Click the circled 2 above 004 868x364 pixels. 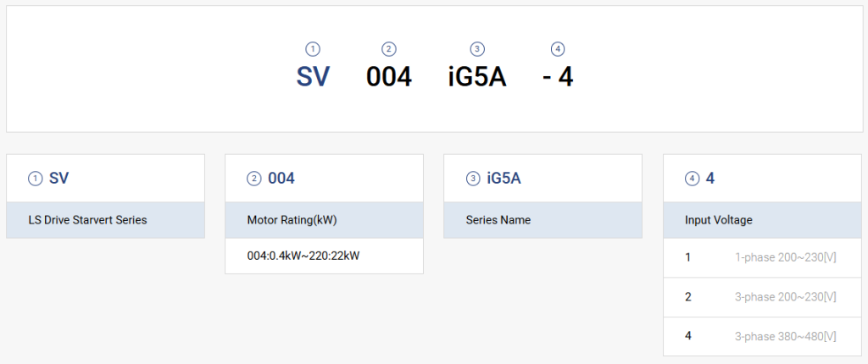[x=389, y=50]
